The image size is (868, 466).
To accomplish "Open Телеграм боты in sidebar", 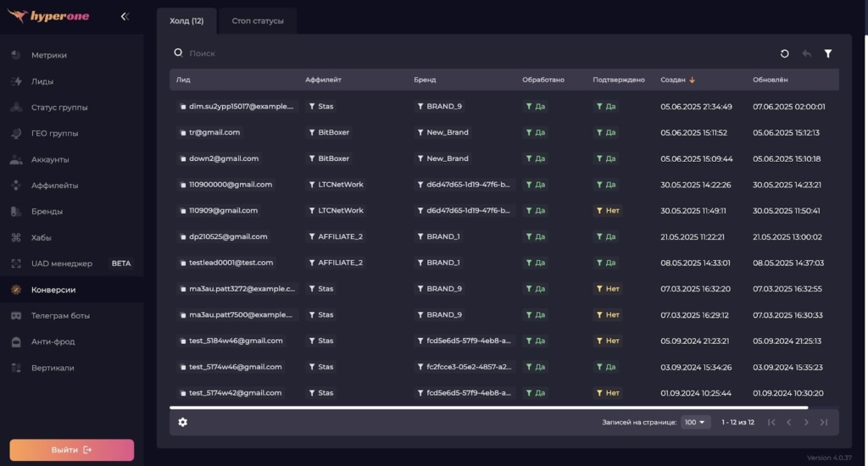I will tap(59, 315).
